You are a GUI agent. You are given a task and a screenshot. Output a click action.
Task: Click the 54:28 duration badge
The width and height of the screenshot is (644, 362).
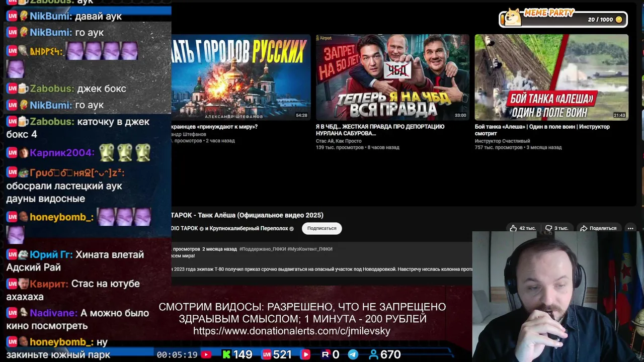pyautogui.click(x=301, y=116)
